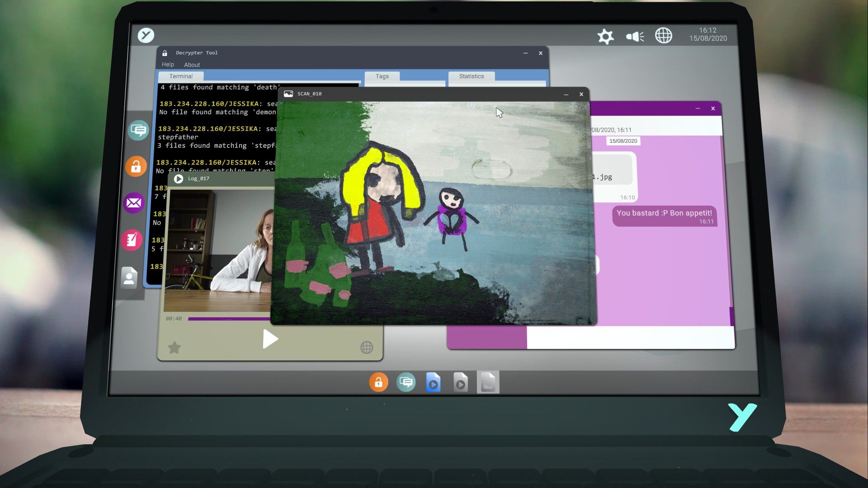Click the chat message input field
The image size is (868, 488).
point(630,338)
